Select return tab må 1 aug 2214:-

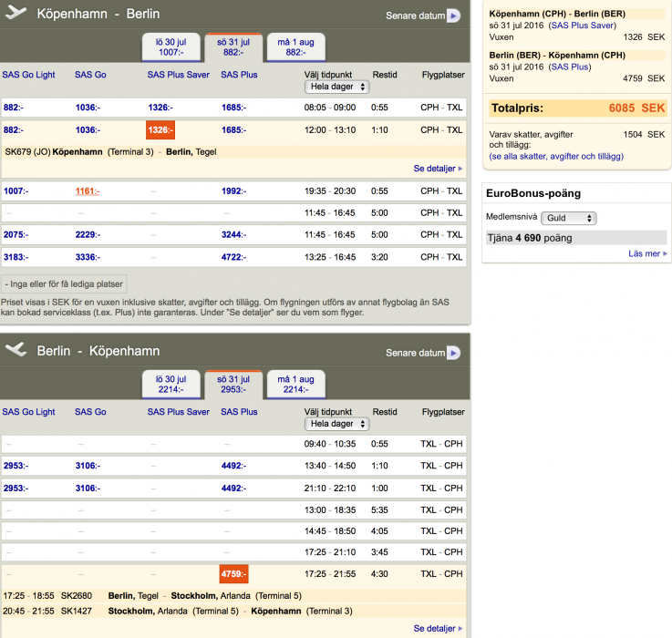[x=295, y=385]
